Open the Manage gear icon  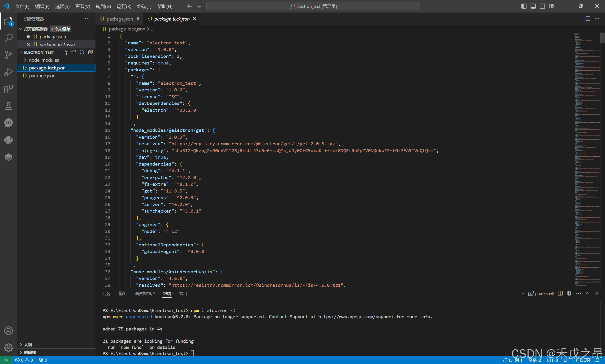(8, 347)
